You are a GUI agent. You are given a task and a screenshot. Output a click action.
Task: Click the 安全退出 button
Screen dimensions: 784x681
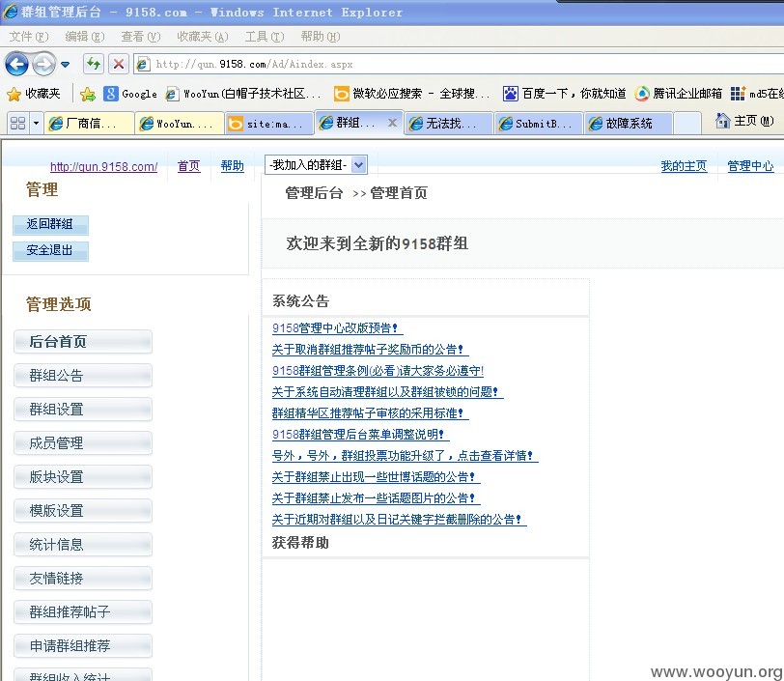tap(50, 251)
